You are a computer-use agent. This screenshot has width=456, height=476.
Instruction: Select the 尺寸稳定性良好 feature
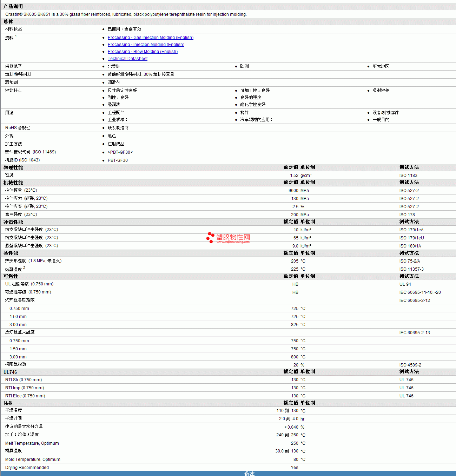click(x=122, y=91)
